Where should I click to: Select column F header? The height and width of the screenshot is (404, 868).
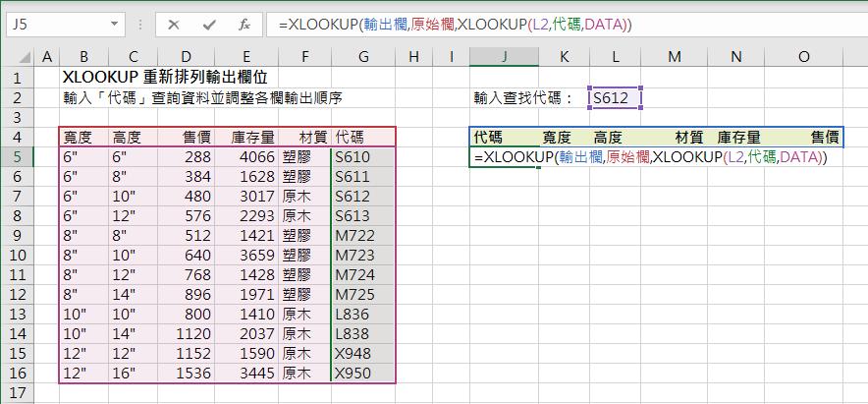tap(304, 57)
